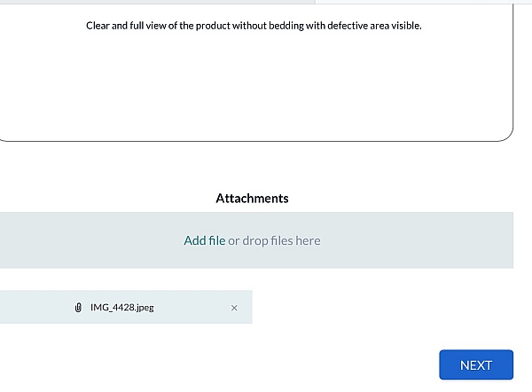
Task: Click the blank area left of NEXT
Action: (x=220, y=365)
